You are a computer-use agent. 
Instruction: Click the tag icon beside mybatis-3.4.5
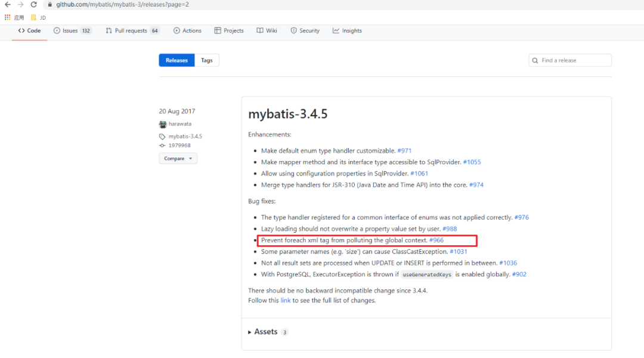click(x=162, y=137)
